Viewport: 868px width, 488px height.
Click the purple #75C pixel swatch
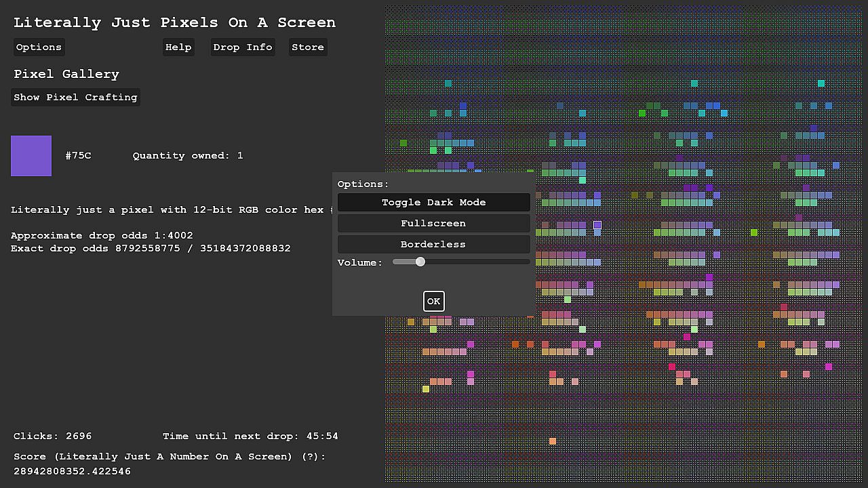click(31, 156)
